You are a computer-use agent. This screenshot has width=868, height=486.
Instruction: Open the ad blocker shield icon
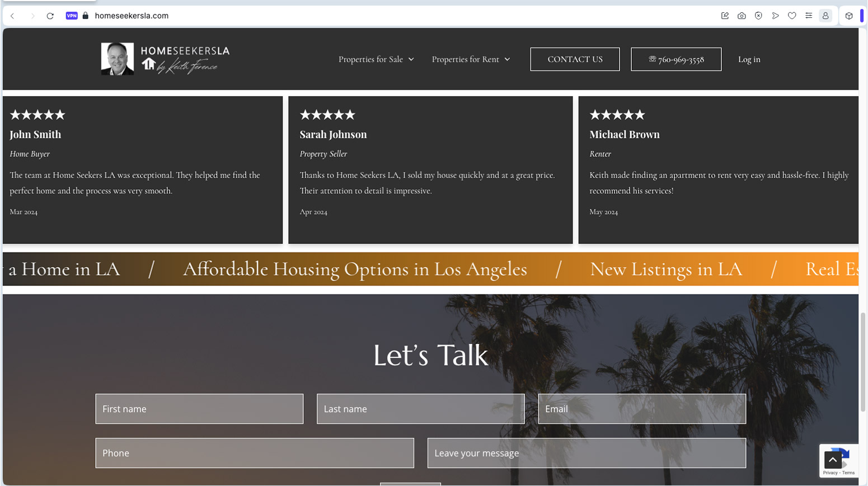[x=758, y=16]
